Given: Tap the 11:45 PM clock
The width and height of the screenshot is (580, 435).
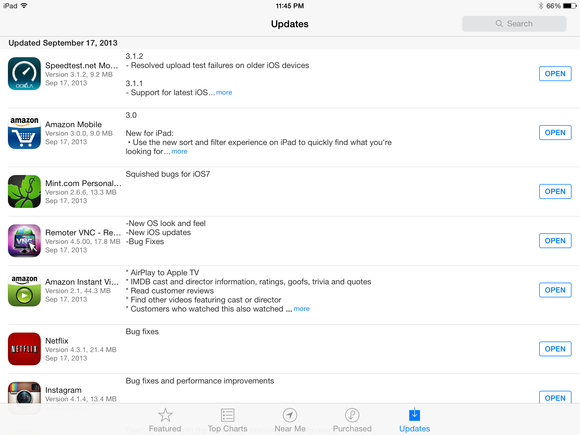Looking at the screenshot, I should 290,6.
